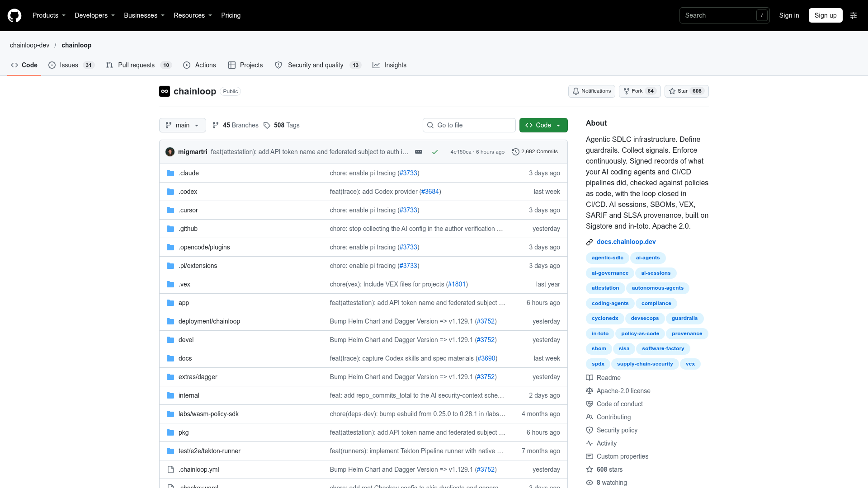
Task: Open the 4e150ca commit hash link
Action: [461, 152]
